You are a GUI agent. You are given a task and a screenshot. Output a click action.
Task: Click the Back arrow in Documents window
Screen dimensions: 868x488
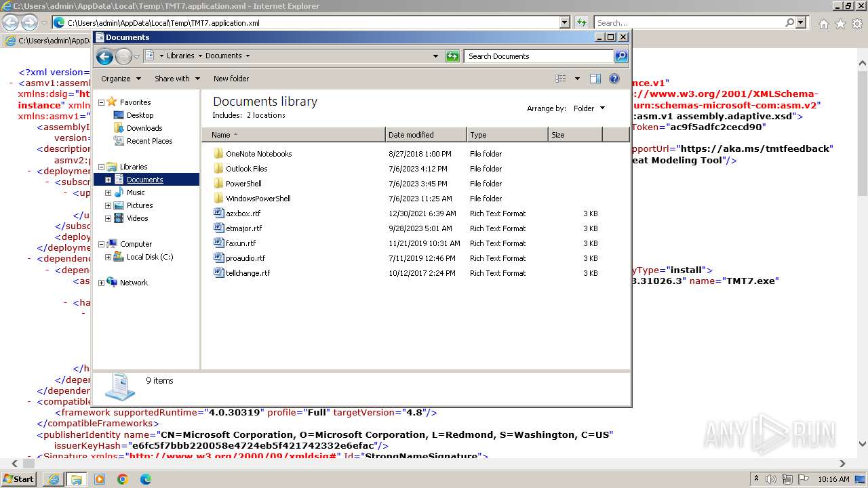[x=104, y=56]
